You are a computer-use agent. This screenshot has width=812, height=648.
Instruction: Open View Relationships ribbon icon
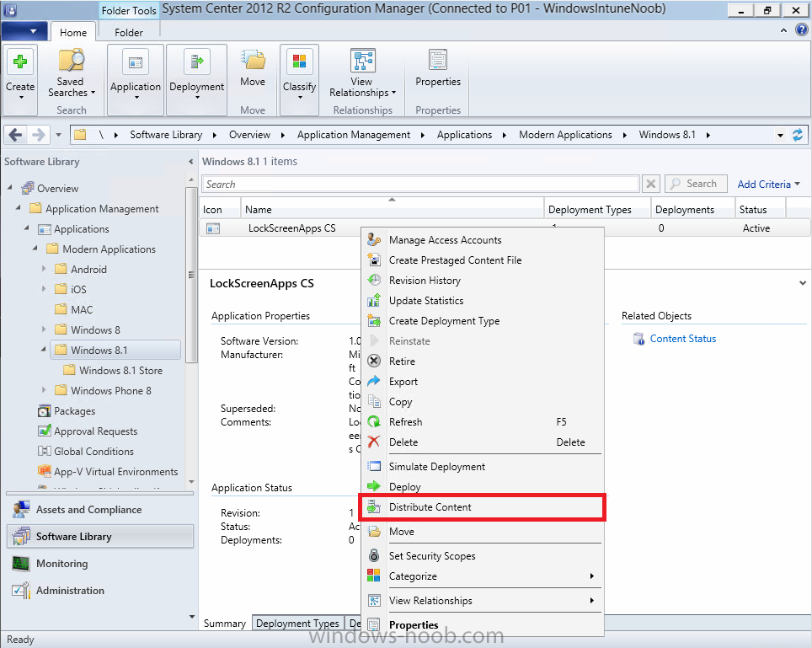362,60
